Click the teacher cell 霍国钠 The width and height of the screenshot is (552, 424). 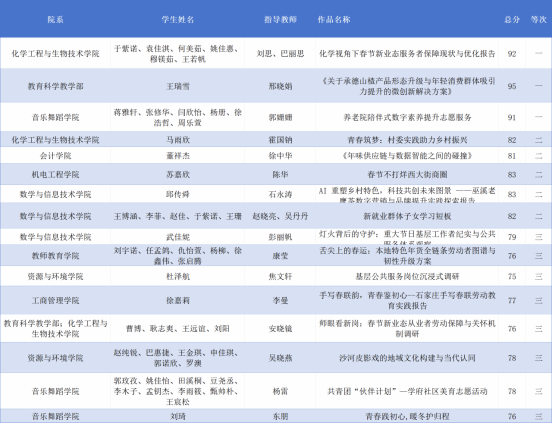click(280, 140)
